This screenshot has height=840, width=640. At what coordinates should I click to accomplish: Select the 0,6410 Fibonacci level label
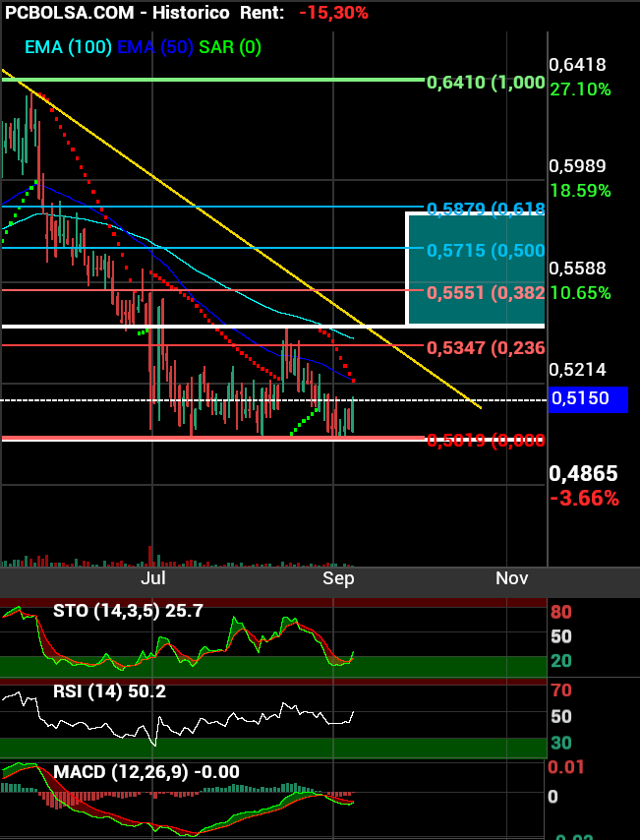click(x=485, y=83)
